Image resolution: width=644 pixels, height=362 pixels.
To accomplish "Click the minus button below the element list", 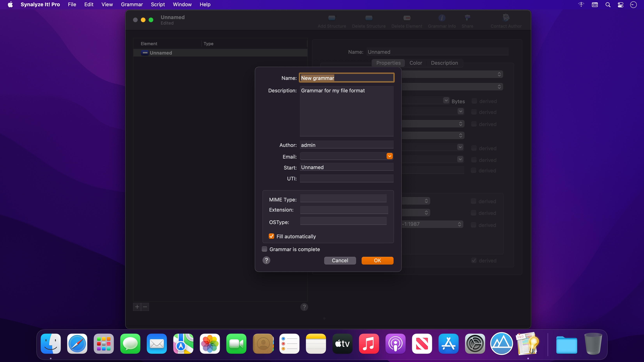I will tap(145, 307).
